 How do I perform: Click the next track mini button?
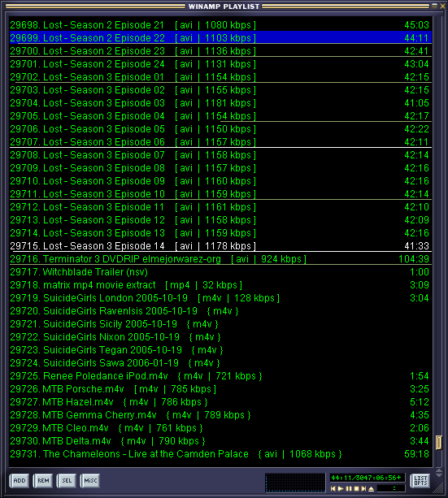click(363, 488)
